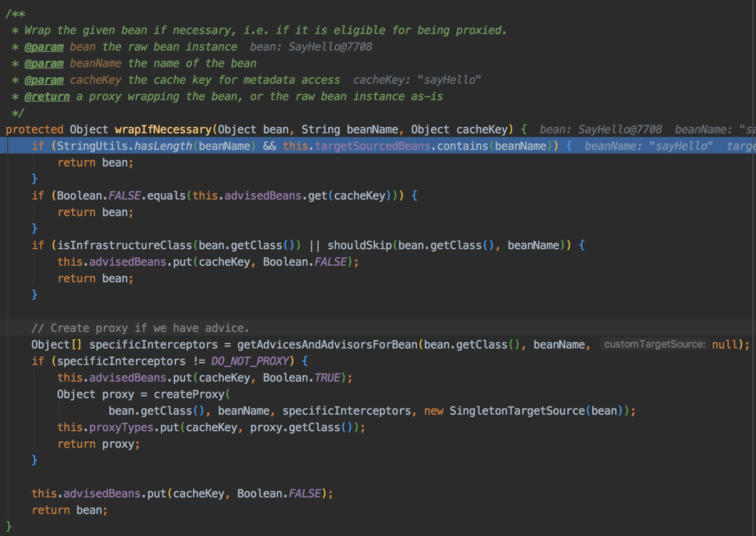Click StringUtils on the highlighted line
This screenshot has width=756, height=536.
tap(92, 146)
